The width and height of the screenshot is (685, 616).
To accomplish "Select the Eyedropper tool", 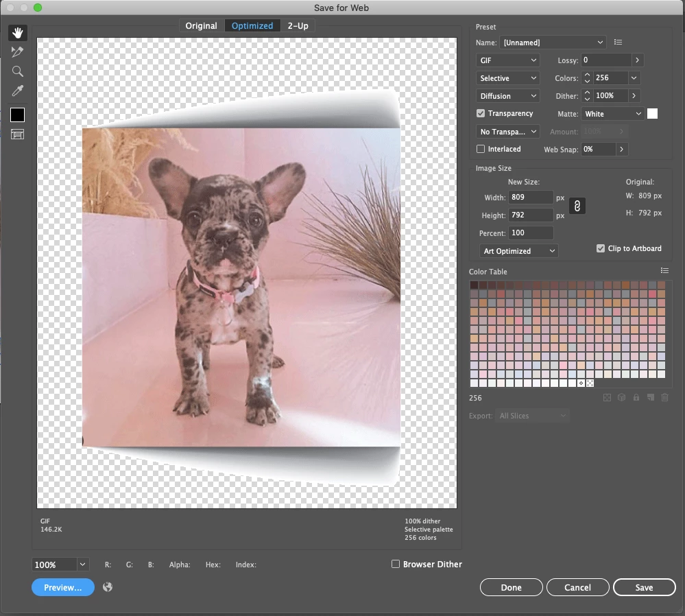I will [17, 91].
